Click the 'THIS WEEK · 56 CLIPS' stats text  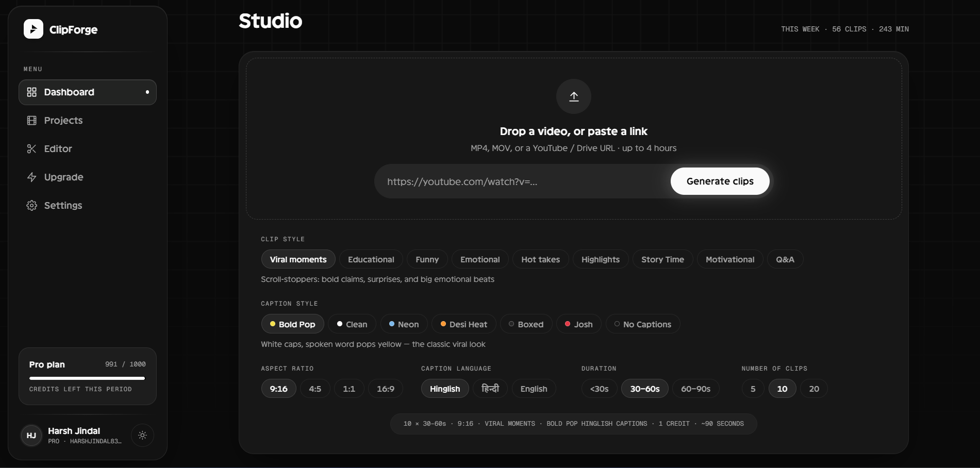(844, 29)
